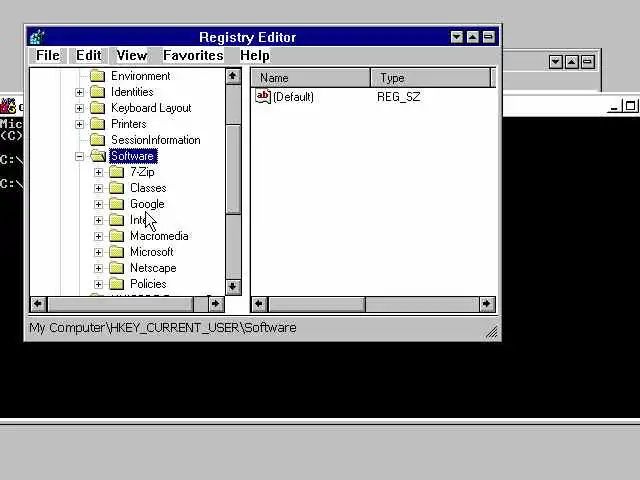The image size is (640, 480).
Task: Open the Help menu
Action: [x=255, y=55]
